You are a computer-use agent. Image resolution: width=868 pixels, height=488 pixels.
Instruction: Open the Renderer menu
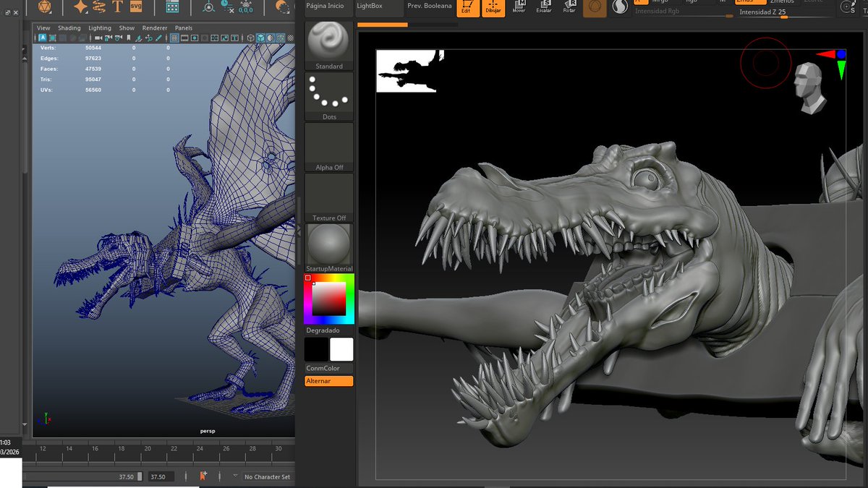tap(154, 28)
